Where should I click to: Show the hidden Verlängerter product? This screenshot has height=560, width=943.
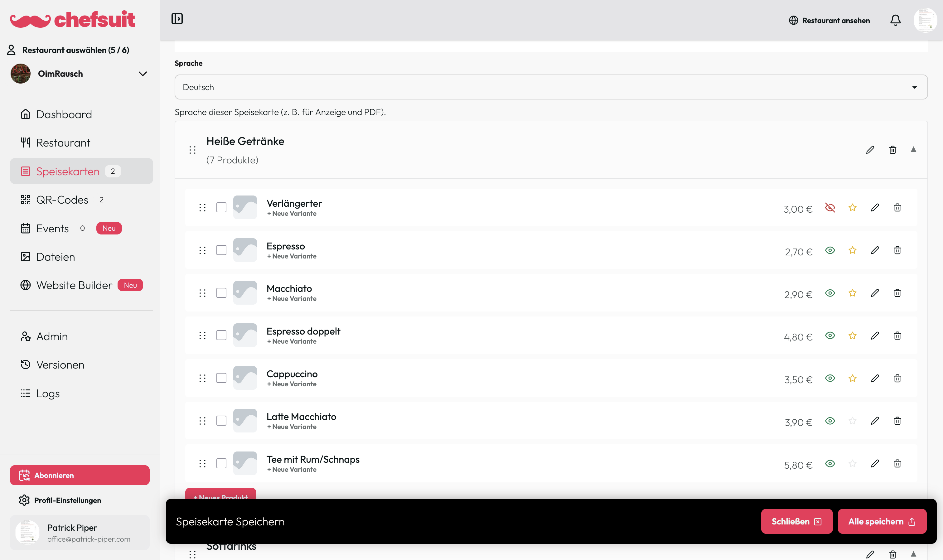[830, 208]
